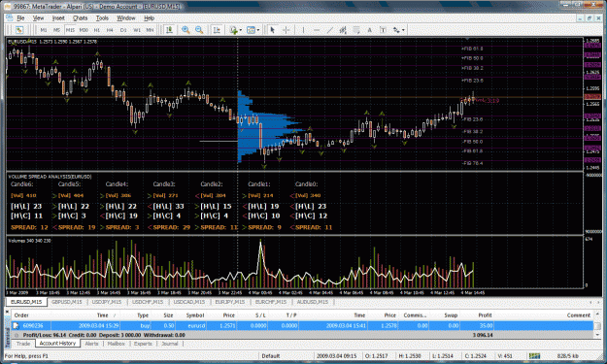Click the chart shift icon
This screenshot has height=364, width=607.
click(217, 30)
